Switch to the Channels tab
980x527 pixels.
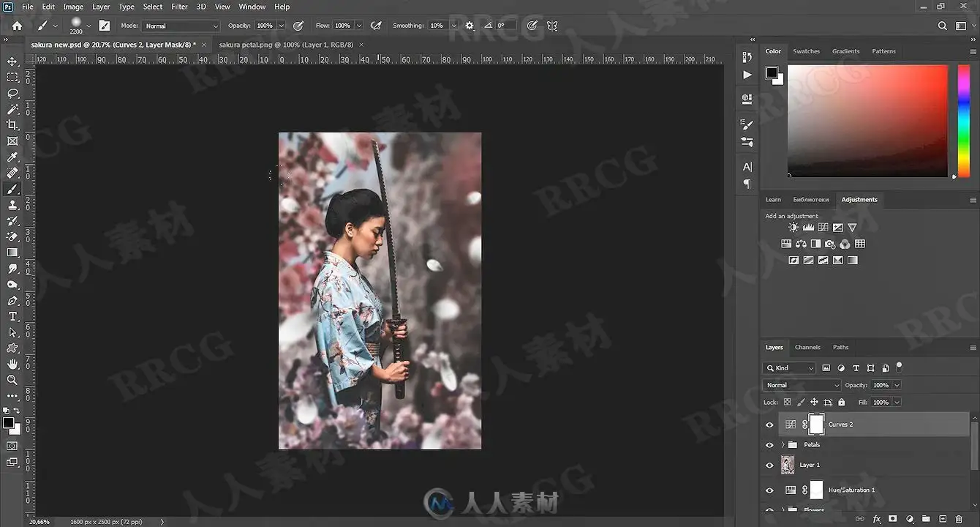[x=807, y=347]
